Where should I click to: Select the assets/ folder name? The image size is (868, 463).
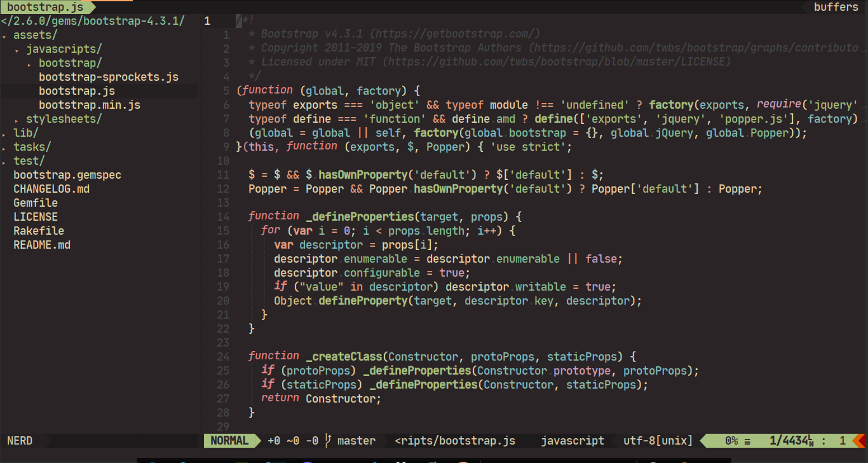[36, 35]
